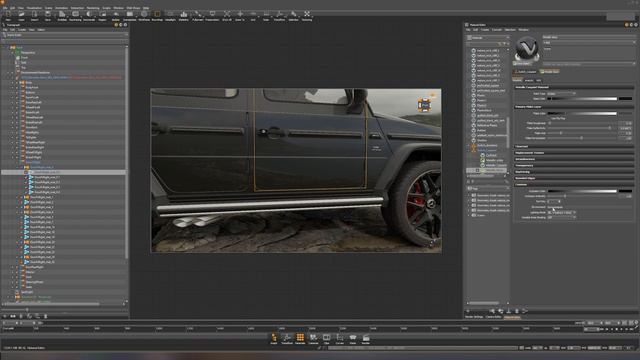640x360 pixels.
Task: Select the Perspective camera node in Scenegraph
Action: point(28,53)
